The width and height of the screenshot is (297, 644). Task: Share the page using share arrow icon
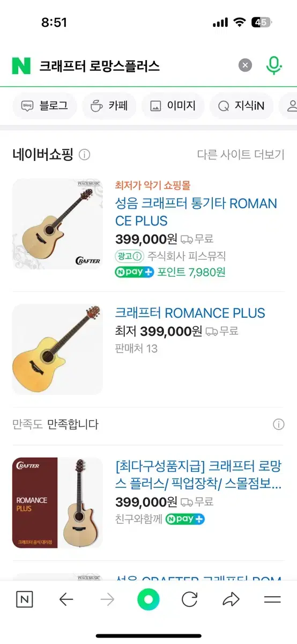231,599
